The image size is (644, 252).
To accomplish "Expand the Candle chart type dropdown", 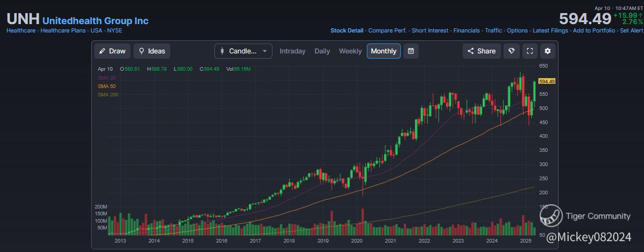I will point(243,51).
